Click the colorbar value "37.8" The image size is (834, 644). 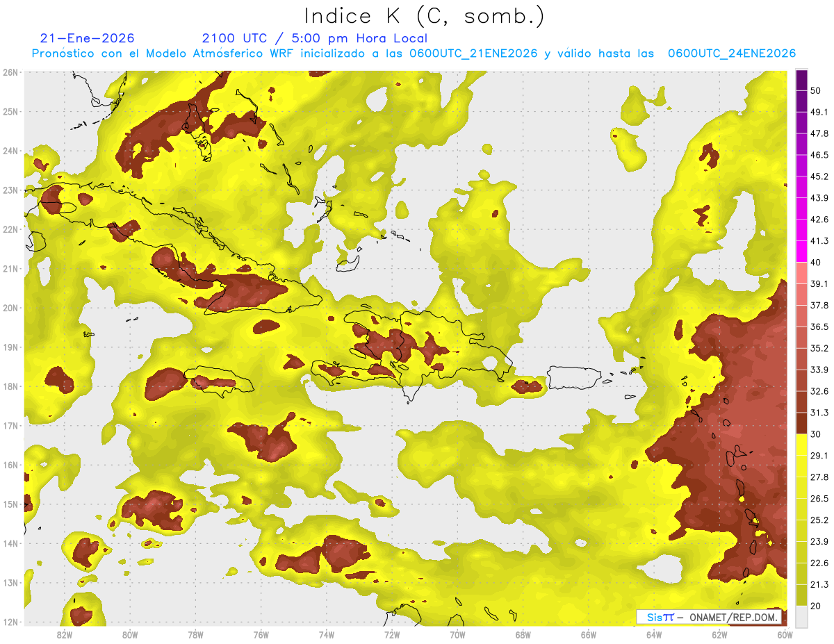tap(819, 306)
